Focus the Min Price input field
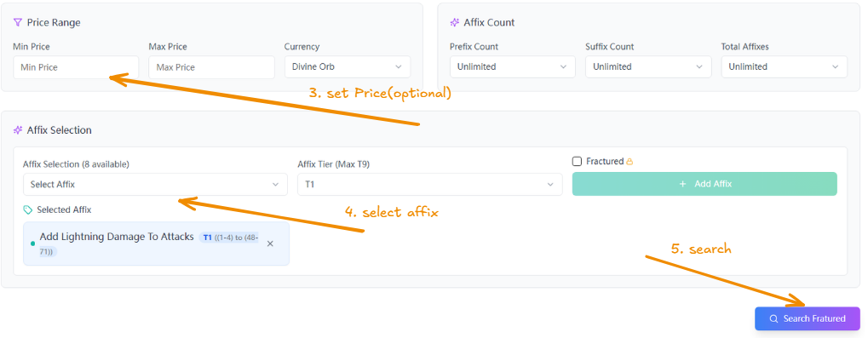The width and height of the screenshot is (868, 344). click(x=76, y=67)
